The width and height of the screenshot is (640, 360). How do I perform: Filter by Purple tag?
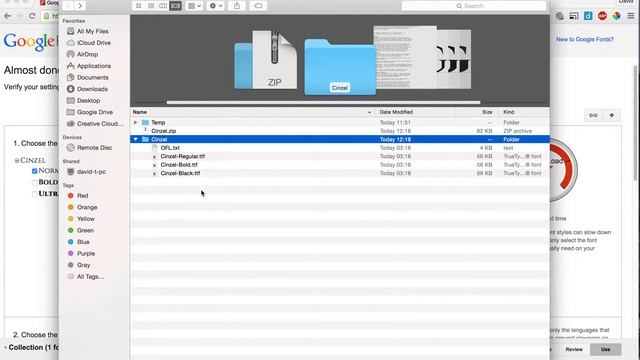(85, 253)
